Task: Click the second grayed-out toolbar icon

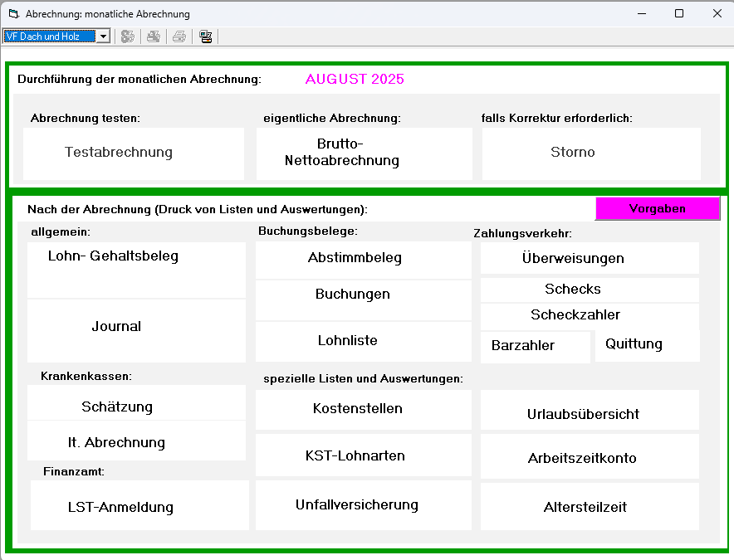Action: [154, 37]
